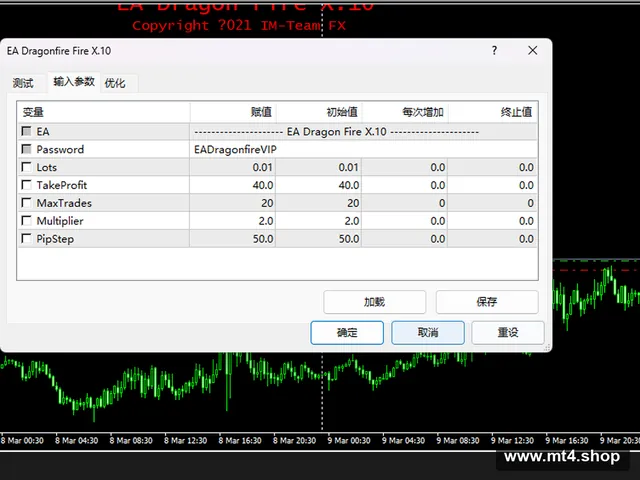Click MaxTrades 初始值 cell 20
Screen dimensions: 640x480
coord(319,203)
